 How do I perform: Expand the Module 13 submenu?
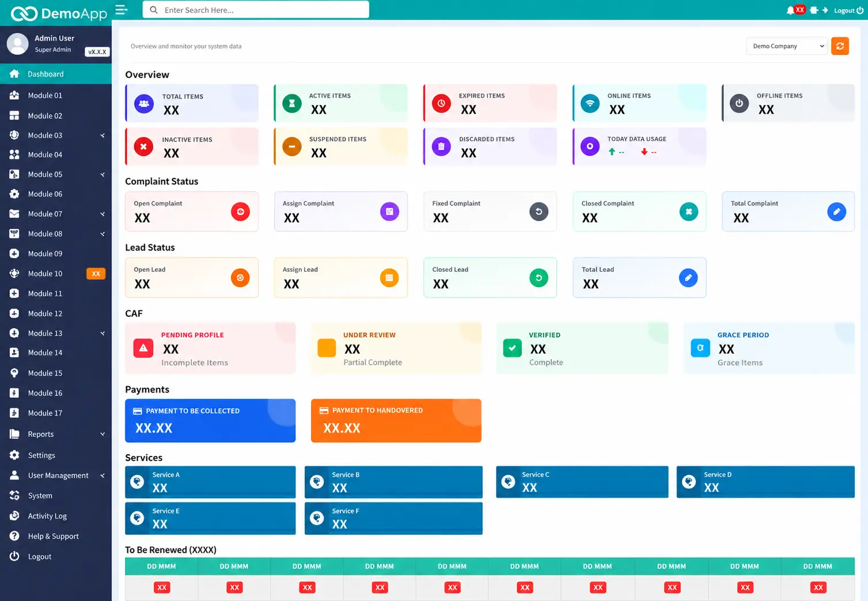(x=103, y=333)
